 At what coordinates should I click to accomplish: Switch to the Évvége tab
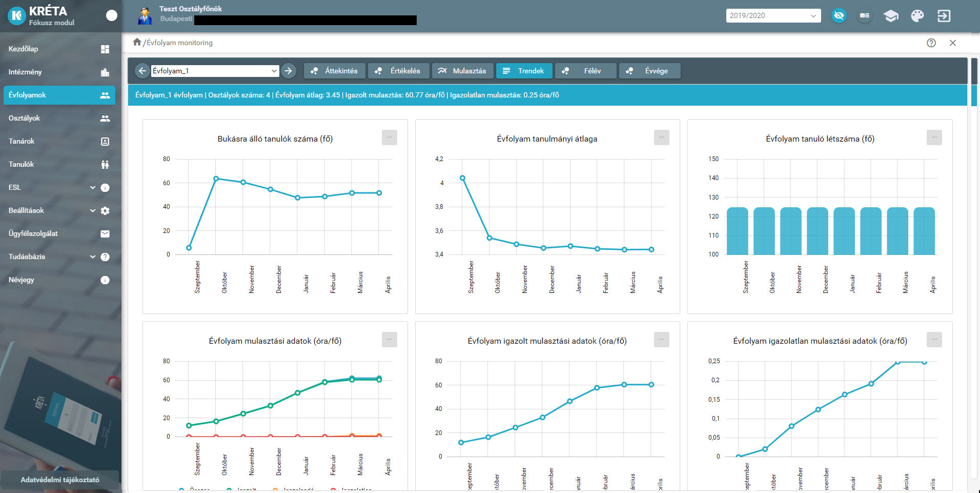click(649, 71)
